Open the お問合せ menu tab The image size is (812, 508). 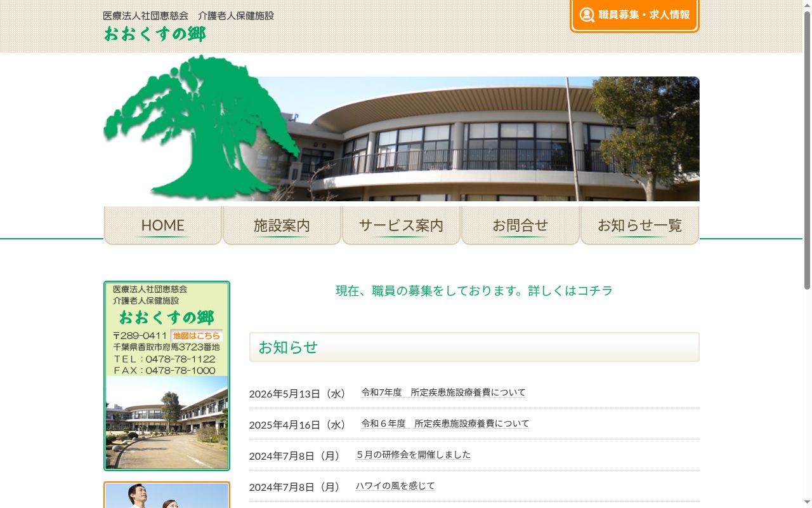(520, 225)
